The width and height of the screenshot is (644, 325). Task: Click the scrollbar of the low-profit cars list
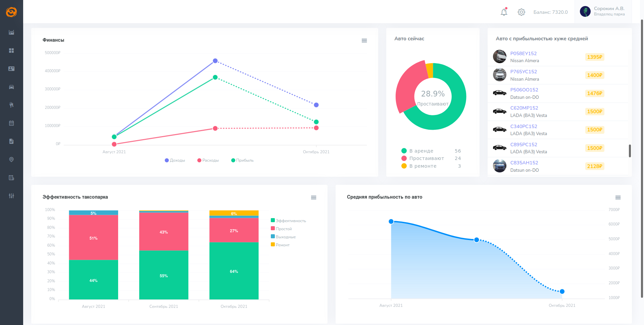(x=630, y=151)
